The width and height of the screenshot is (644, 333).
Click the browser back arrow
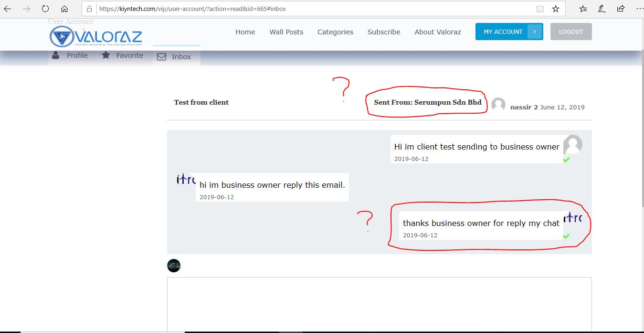8,9
